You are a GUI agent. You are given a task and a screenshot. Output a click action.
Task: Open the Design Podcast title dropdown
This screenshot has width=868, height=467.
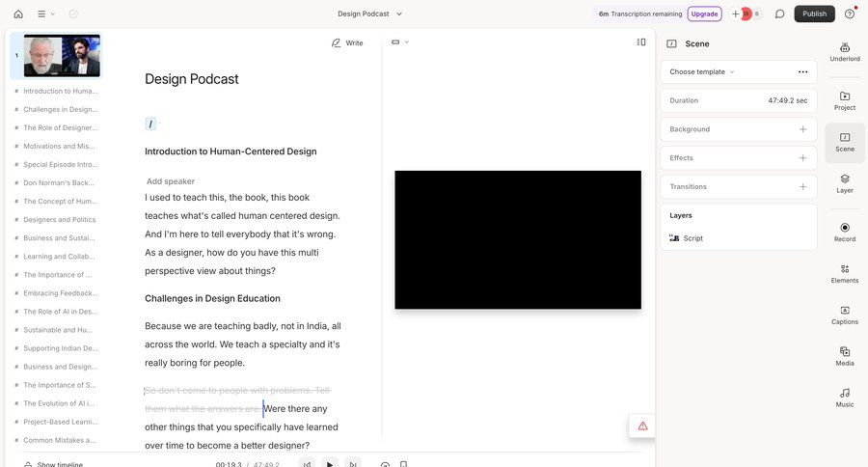(x=370, y=14)
